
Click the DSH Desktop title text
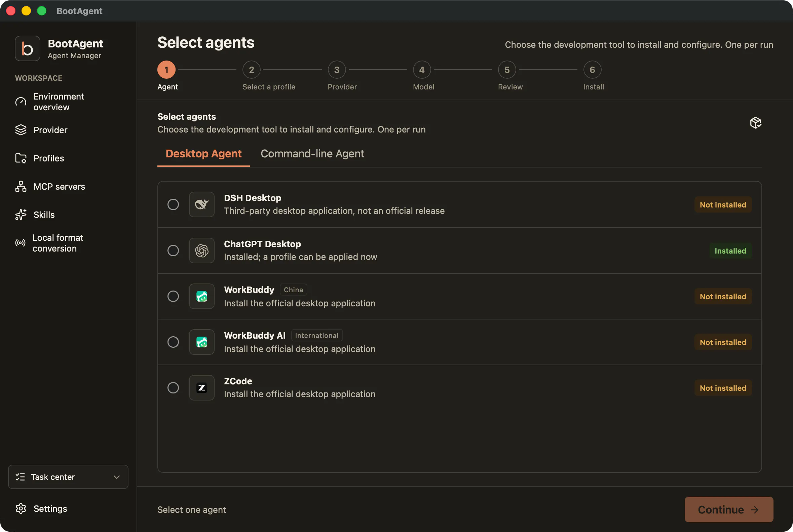pos(253,198)
